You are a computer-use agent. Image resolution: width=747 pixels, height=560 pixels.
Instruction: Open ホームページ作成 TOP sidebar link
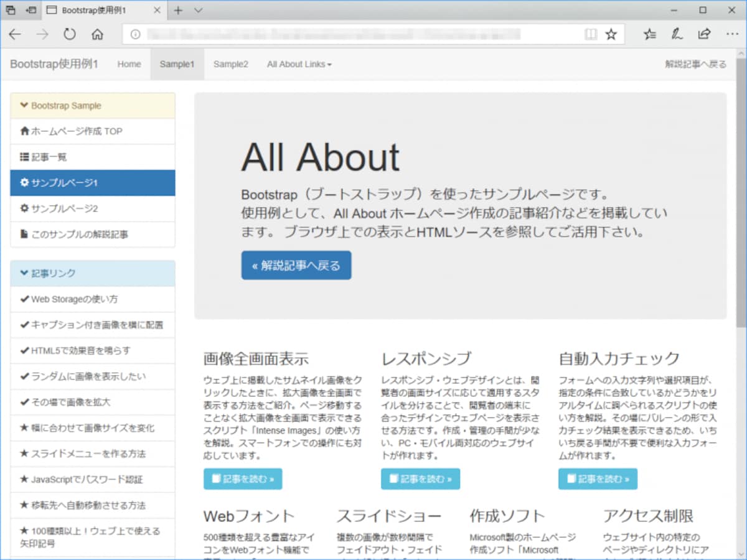[93, 131]
